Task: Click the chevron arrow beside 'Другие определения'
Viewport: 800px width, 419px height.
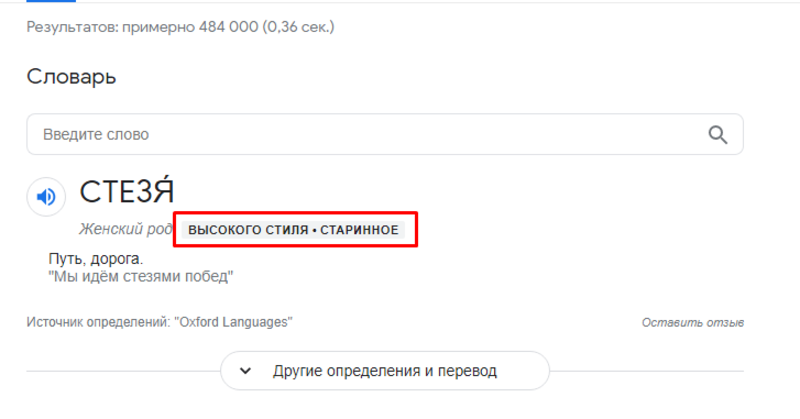Action: pyautogui.click(x=245, y=371)
